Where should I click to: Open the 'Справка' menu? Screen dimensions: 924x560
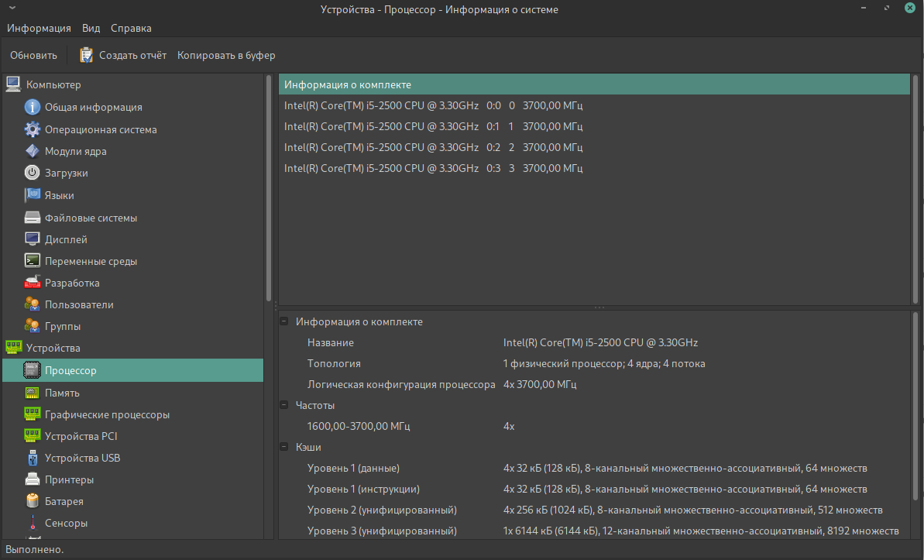[131, 28]
